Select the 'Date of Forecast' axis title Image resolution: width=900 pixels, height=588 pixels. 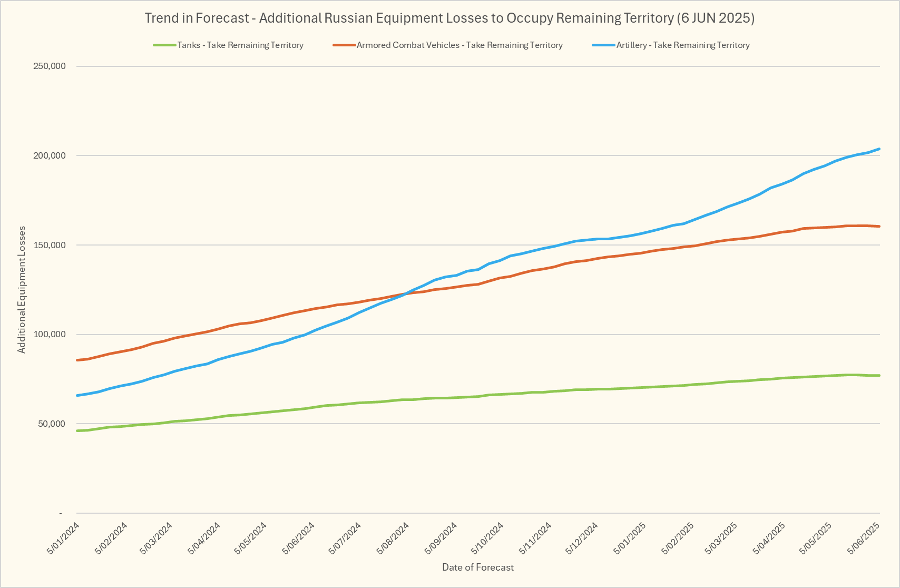[x=478, y=567]
